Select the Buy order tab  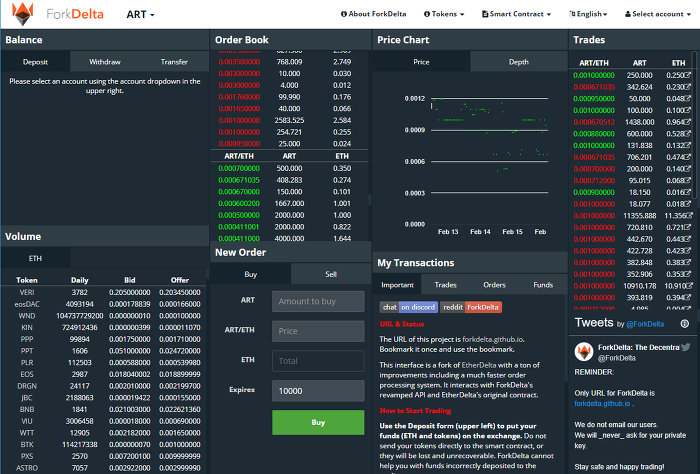pyautogui.click(x=250, y=274)
